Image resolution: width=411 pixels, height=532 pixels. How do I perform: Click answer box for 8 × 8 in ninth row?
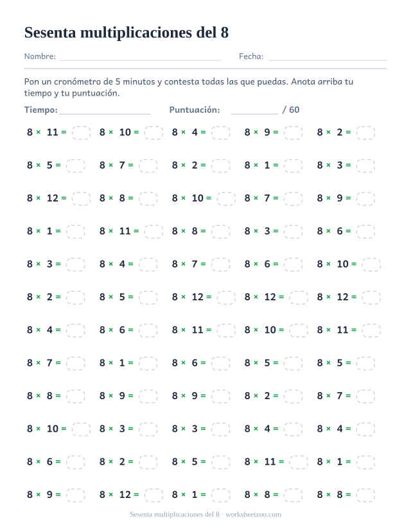click(75, 397)
